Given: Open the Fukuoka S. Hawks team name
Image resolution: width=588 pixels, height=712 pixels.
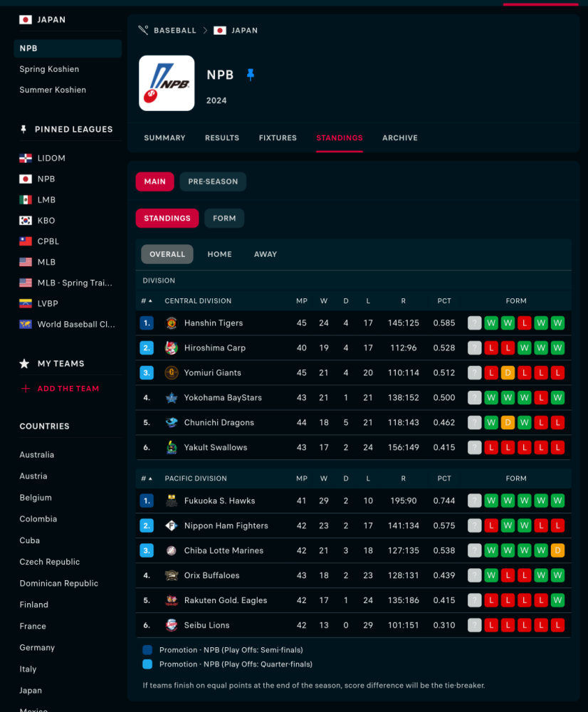Looking at the screenshot, I should 220,501.
